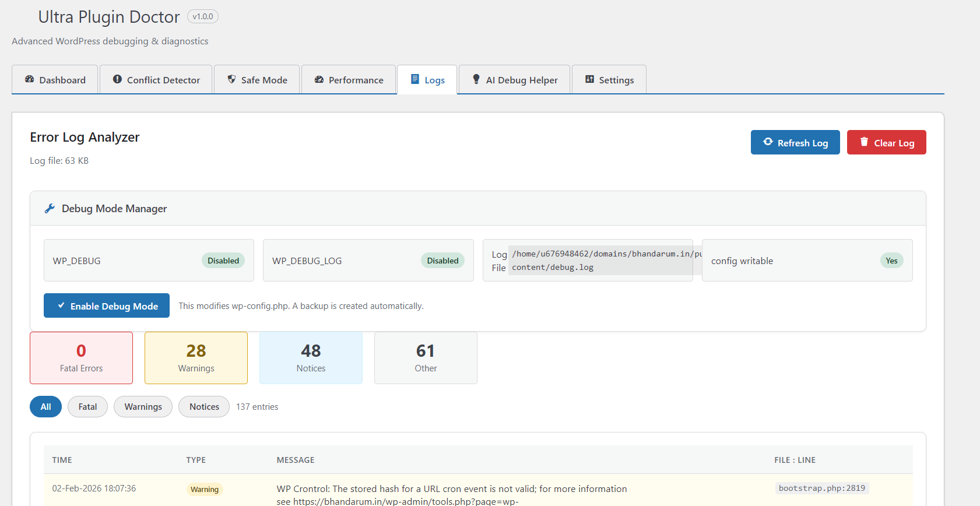Click the refresh arrows icon on Refresh Log

pos(768,142)
